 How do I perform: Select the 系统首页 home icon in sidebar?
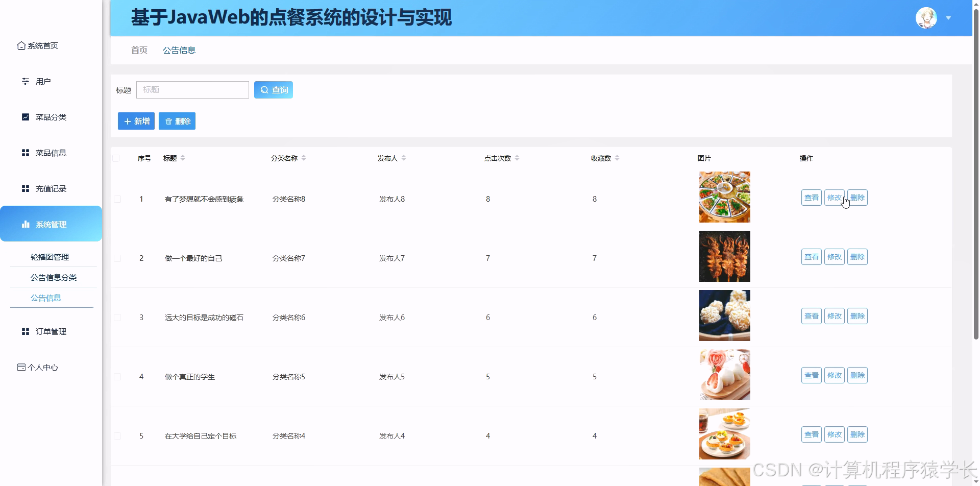(x=21, y=45)
